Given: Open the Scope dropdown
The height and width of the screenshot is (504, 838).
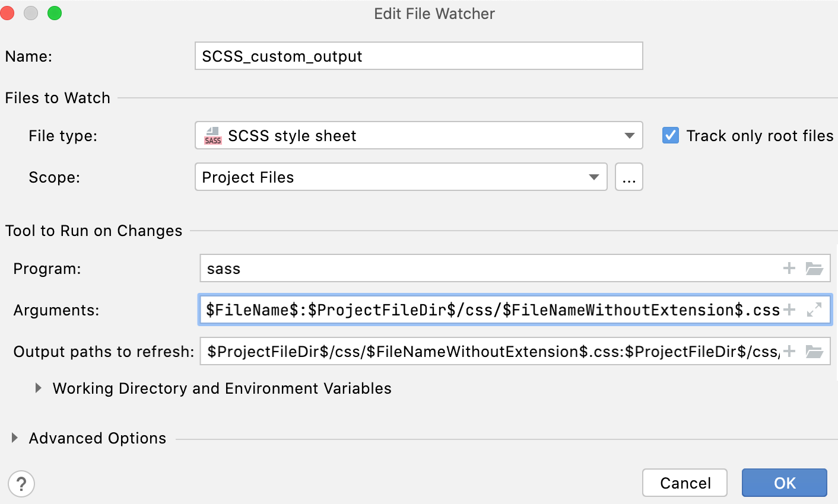Looking at the screenshot, I should pos(593,177).
